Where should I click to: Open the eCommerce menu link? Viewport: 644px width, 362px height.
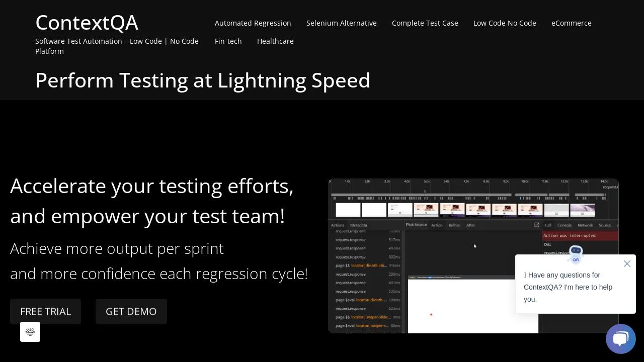(572, 23)
